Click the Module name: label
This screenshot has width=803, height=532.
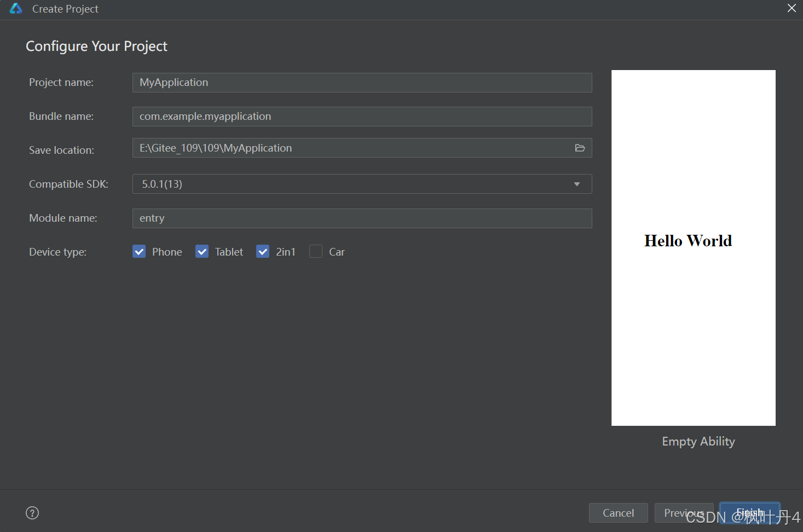[x=63, y=218]
